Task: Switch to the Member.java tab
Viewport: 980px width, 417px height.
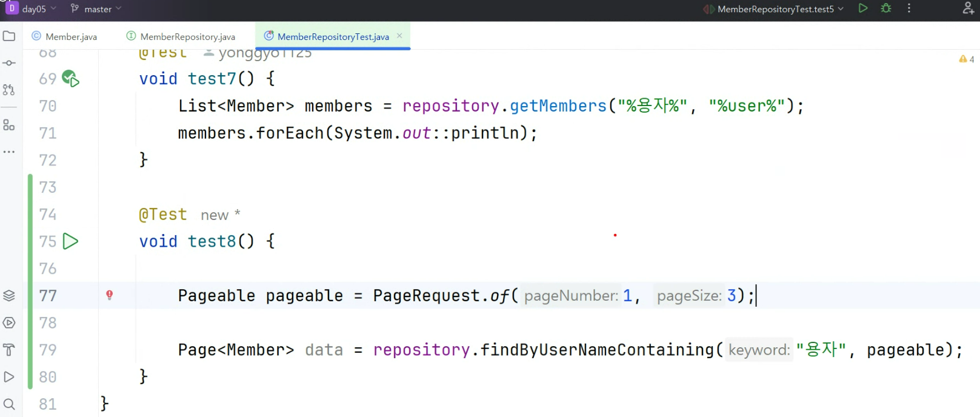Action: click(64, 36)
